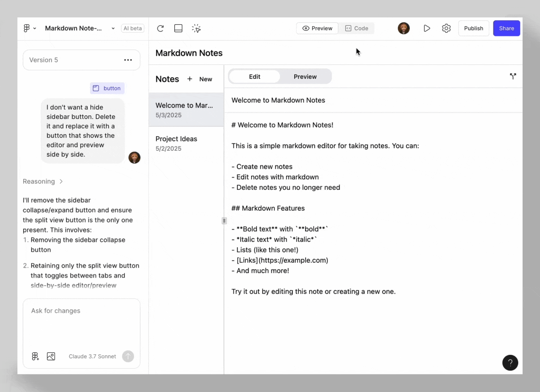Select the 'Welcome to Mar...' note
Viewport: 540px width, 392px height.
pyautogui.click(x=186, y=110)
